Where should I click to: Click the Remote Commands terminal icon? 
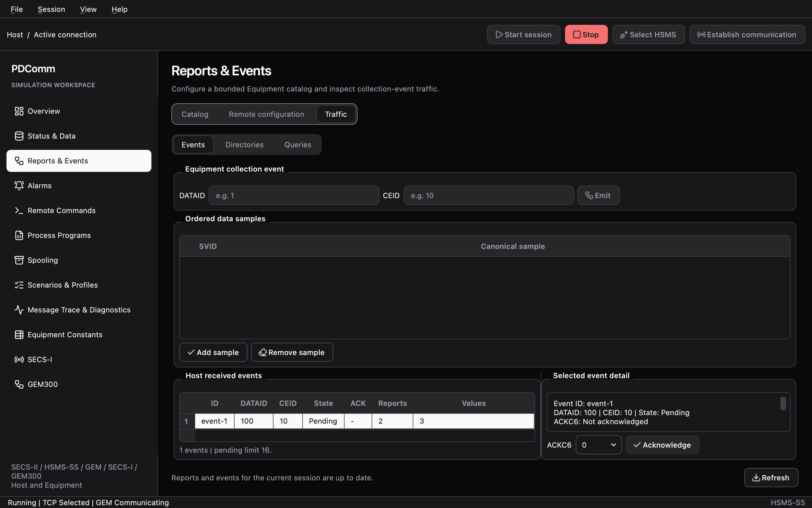click(x=19, y=210)
